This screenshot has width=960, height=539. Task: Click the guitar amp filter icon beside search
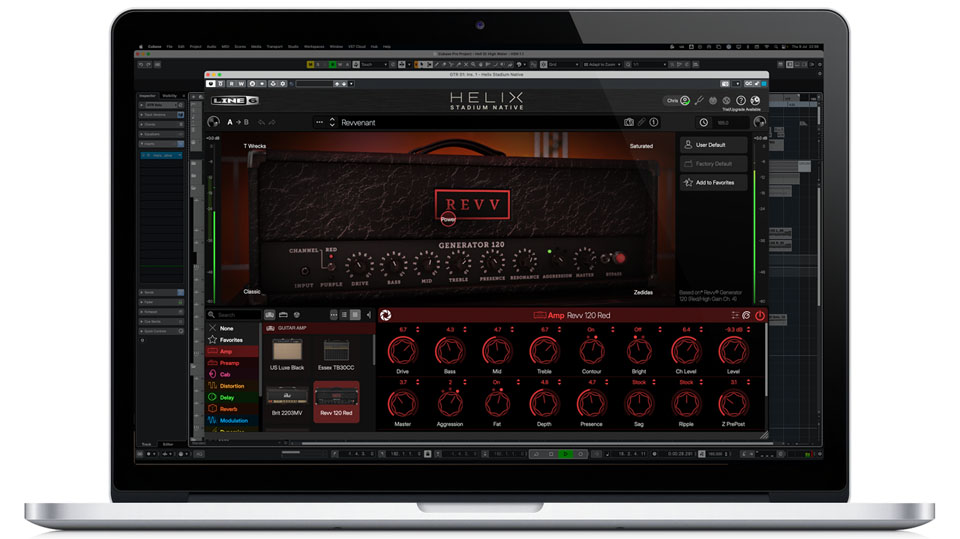pos(270,315)
